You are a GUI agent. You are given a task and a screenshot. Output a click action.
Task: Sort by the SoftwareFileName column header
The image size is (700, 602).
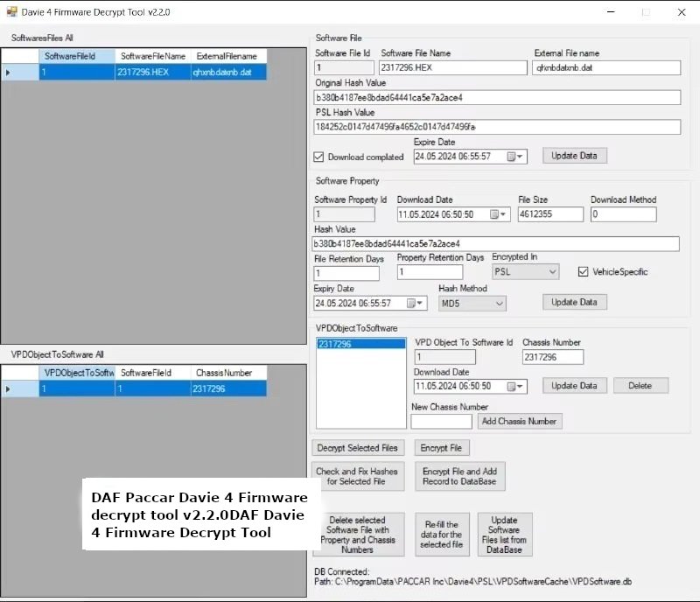(x=152, y=56)
